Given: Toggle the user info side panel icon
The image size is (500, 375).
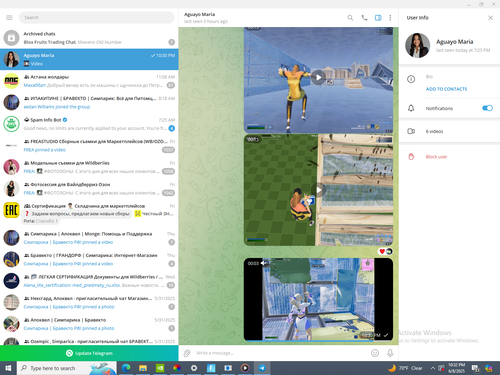Looking at the screenshot, I should tap(378, 18).
